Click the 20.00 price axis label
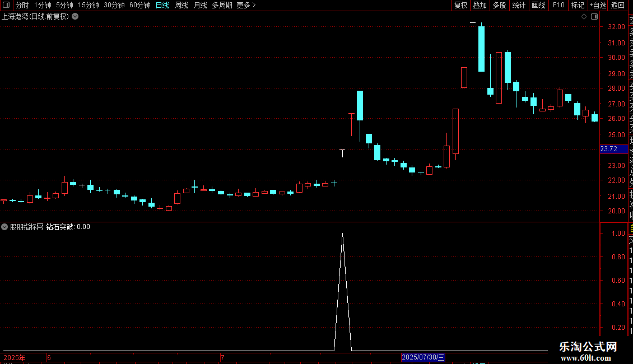The height and width of the screenshot is (364, 633). [616, 211]
